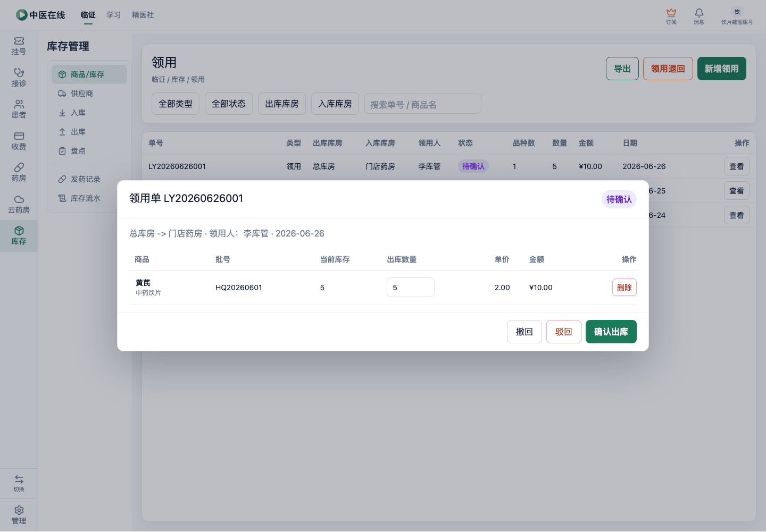Open 出库 in inventory menu
The height and width of the screenshot is (532, 766).
click(x=89, y=132)
